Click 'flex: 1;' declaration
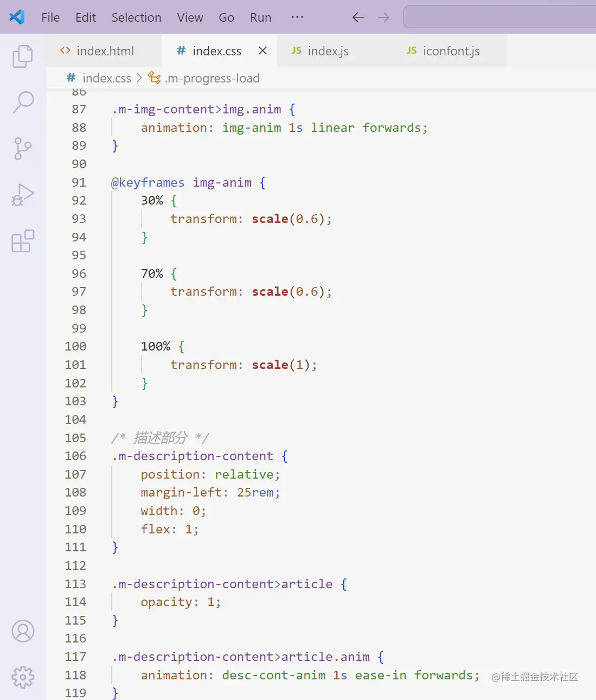 [170, 529]
